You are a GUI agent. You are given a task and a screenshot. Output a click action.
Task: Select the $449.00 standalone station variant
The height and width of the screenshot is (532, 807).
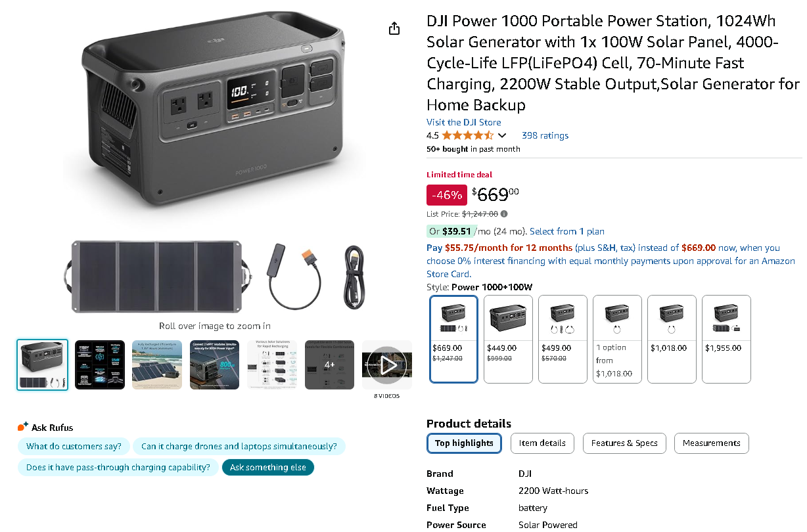coord(507,339)
